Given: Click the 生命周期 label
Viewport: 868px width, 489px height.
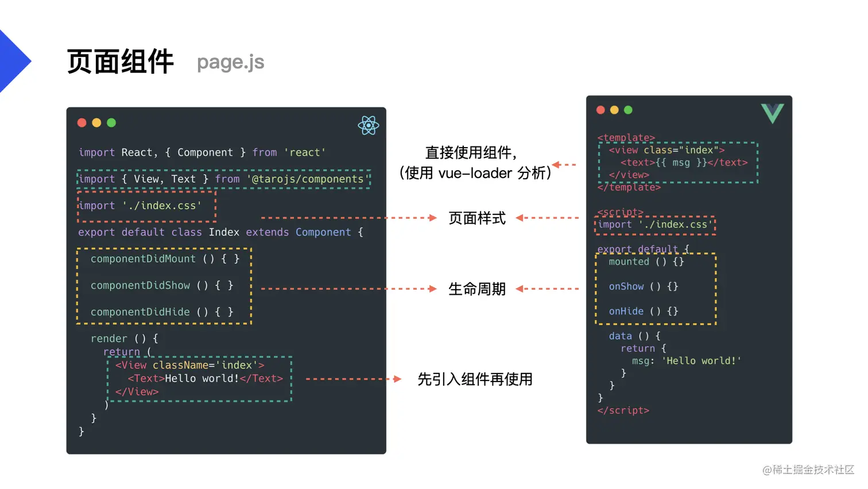Looking at the screenshot, I should [x=477, y=289].
